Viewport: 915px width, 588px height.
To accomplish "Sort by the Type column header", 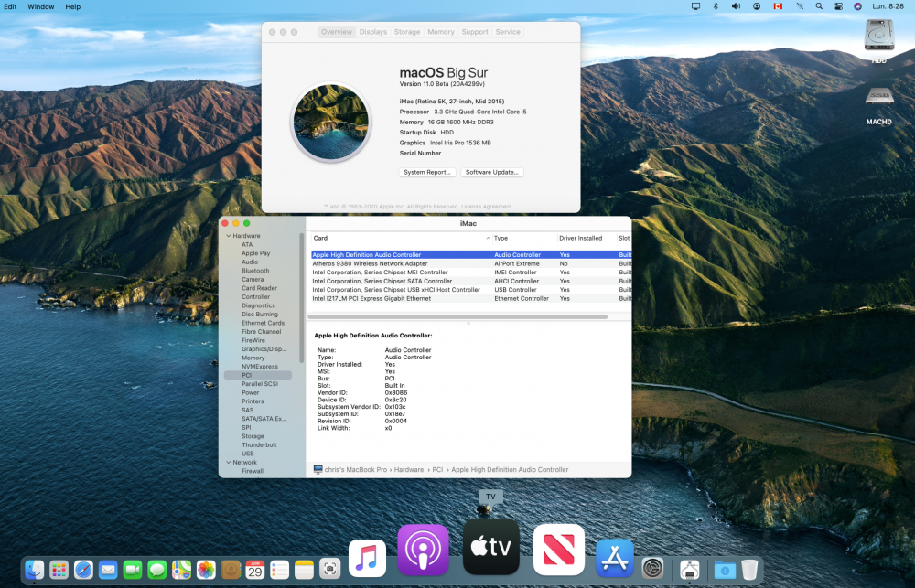I will coord(524,238).
